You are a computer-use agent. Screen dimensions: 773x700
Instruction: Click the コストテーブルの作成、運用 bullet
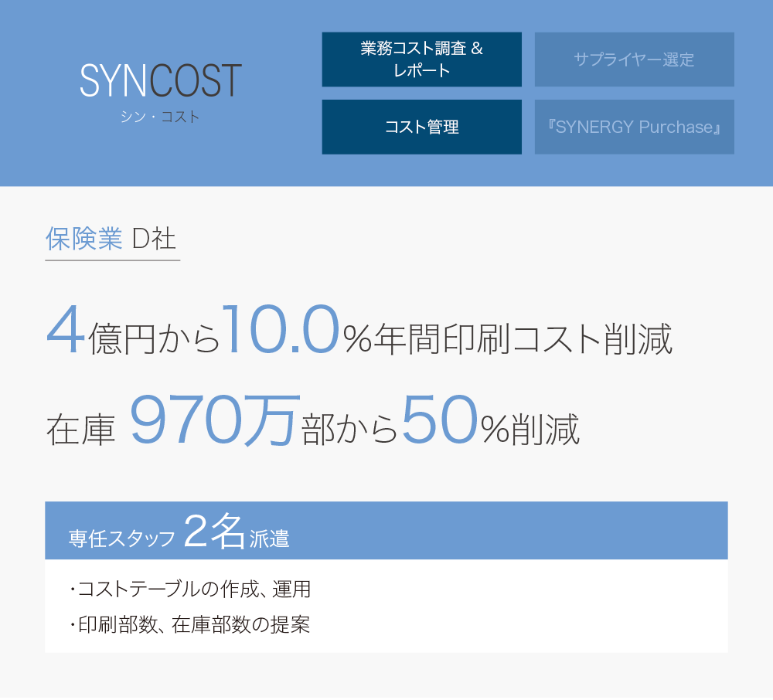point(190,590)
